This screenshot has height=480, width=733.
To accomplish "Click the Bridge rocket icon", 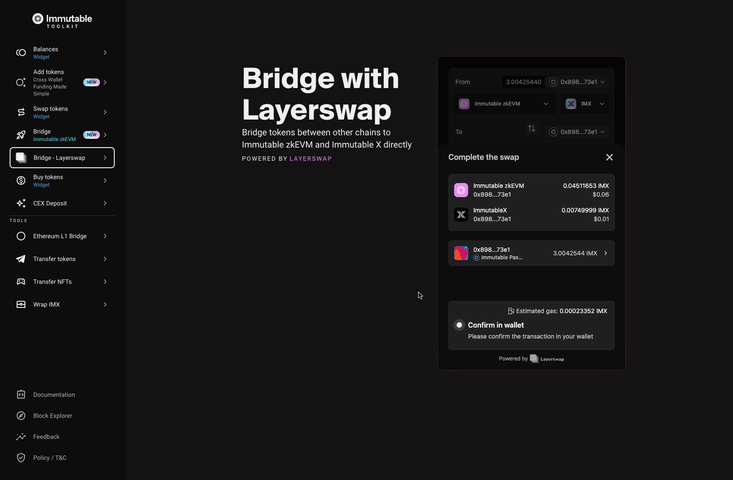I will click(x=21, y=135).
